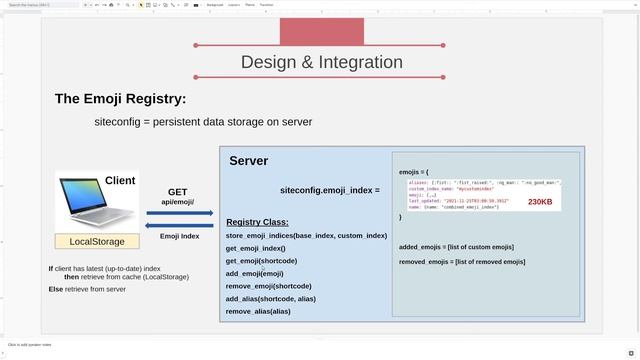Click 'Else retrieve from server' line
640x360 pixels.
[87, 289]
